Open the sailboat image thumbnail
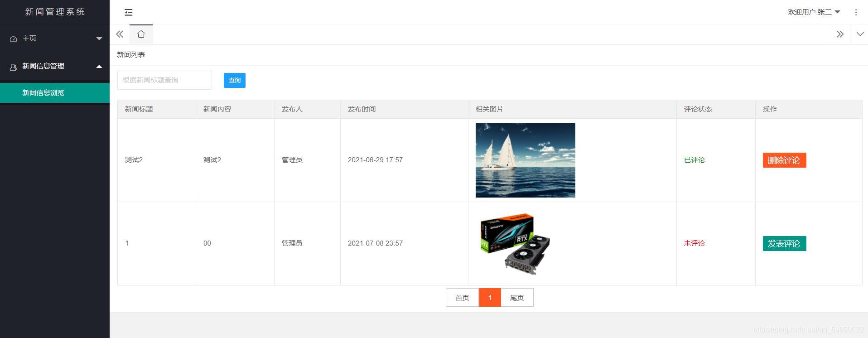The width and height of the screenshot is (868, 338). coord(525,160)
